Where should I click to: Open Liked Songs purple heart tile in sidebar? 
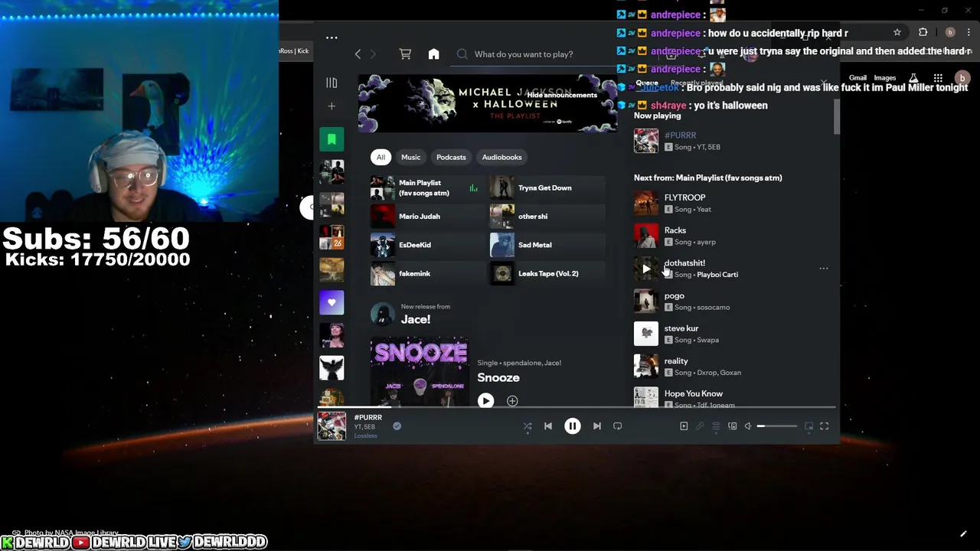[332, 302]
